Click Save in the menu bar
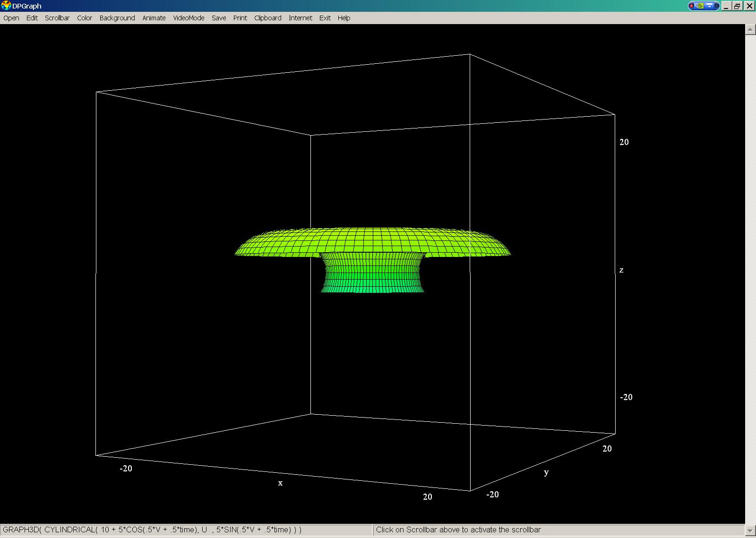This screenshot has height=538, width=756. click(219, 18)
